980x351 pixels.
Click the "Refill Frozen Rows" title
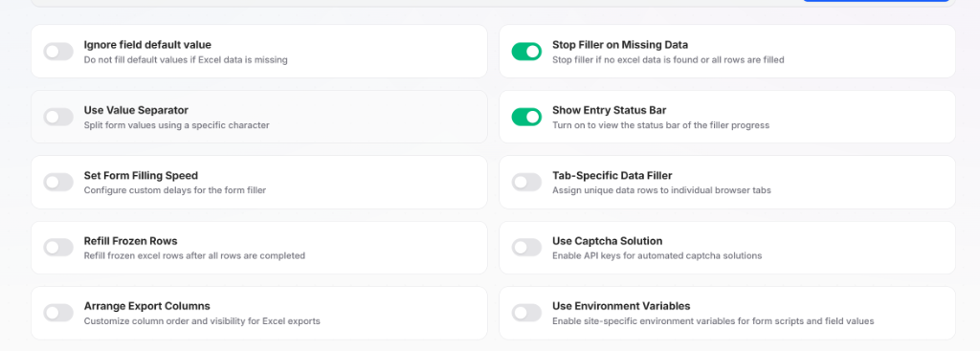(130, 241)
